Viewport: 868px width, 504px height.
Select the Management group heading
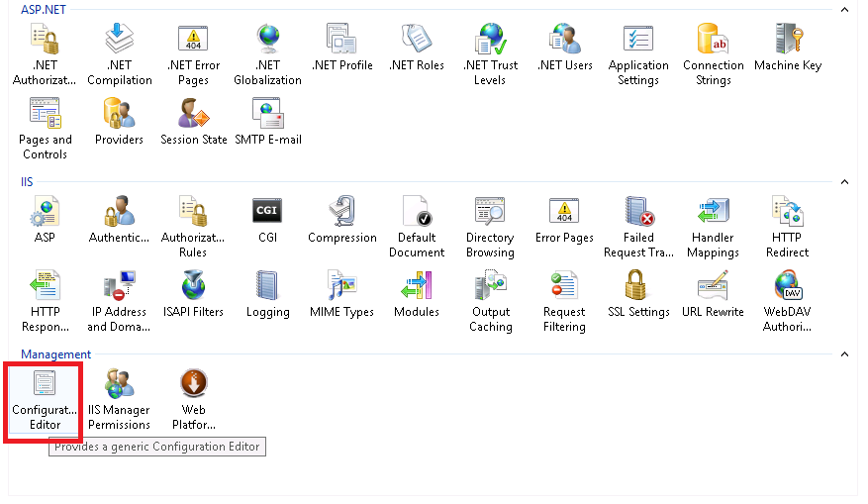pos(55,354)
